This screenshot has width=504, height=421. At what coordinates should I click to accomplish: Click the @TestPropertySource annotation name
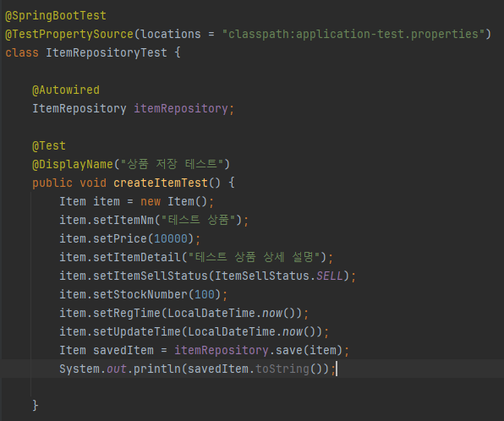tap(69, 34)
